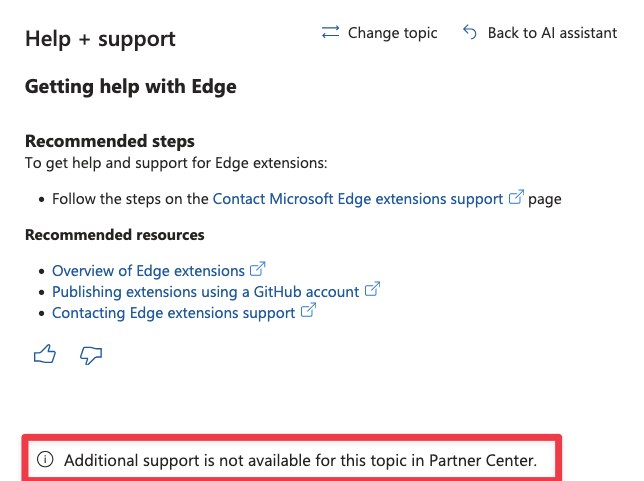Click external link icon beside Contacting Edge extensions support
644x481 pixels.
click(x=308, y=310)
